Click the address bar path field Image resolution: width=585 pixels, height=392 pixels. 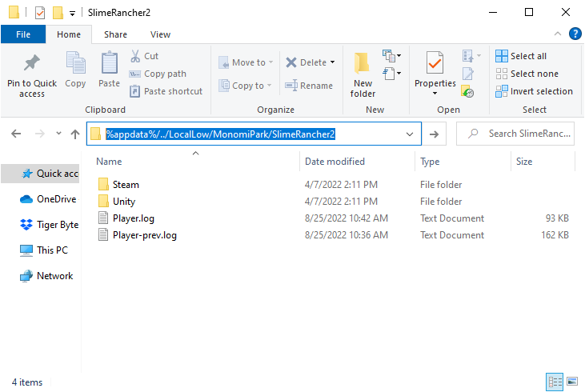(x=254, y=134)
